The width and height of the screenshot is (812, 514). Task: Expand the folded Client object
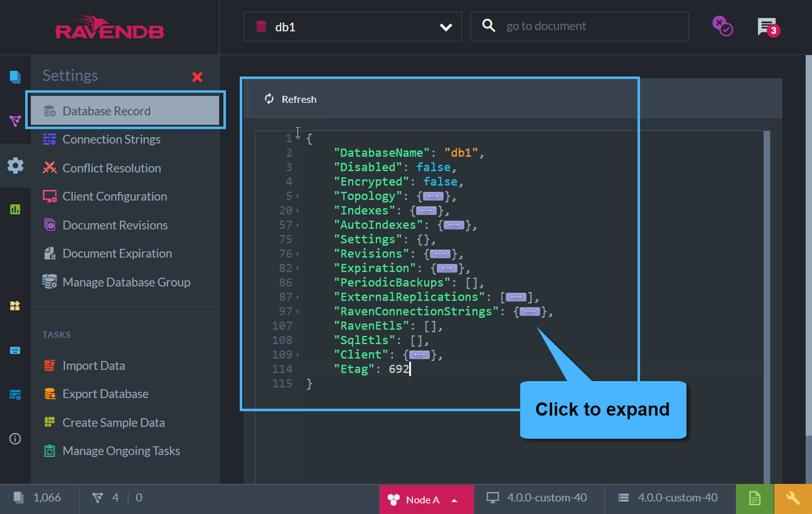pos(419,355)
